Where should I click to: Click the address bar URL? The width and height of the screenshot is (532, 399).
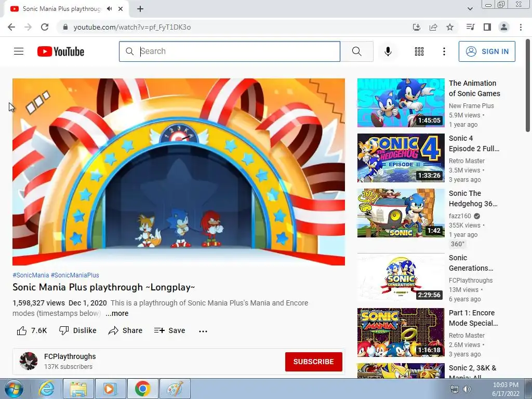[x=132, y=27]
